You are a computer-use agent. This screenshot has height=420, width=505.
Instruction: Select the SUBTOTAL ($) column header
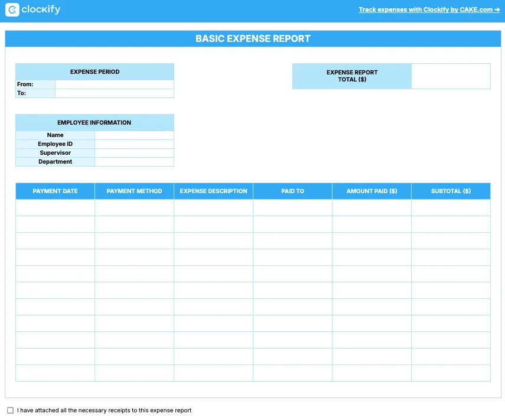(451, 191)
